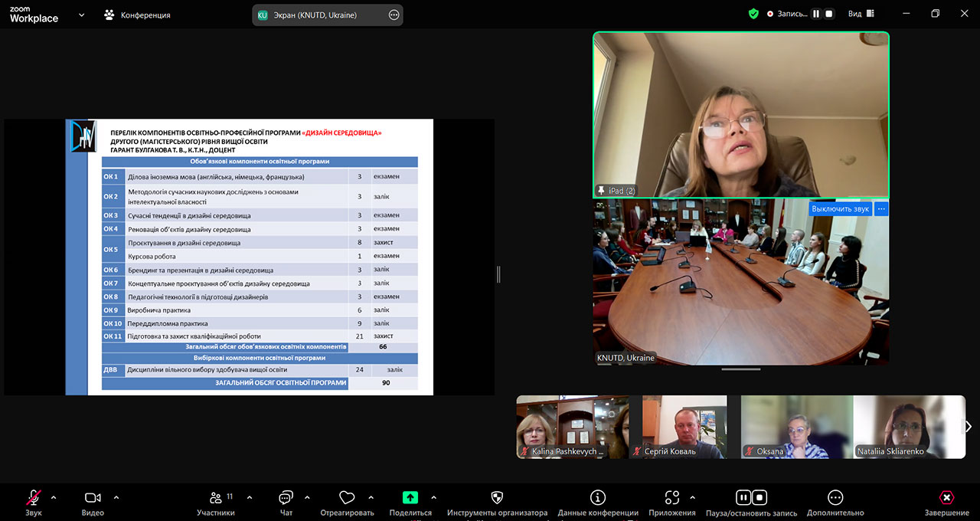Click the red Завершение end meeting icon
980x521 pixels.
coord(947,498)
